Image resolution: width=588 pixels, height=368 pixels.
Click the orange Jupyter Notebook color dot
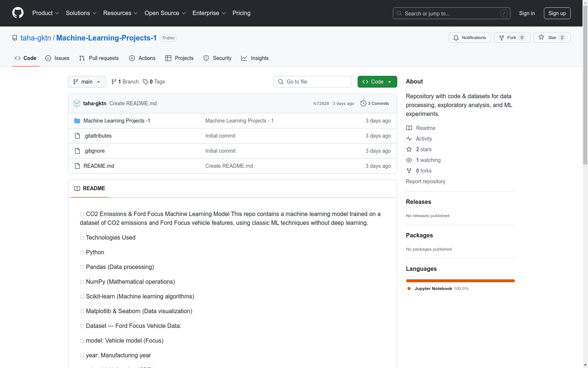tap(409, 289)
